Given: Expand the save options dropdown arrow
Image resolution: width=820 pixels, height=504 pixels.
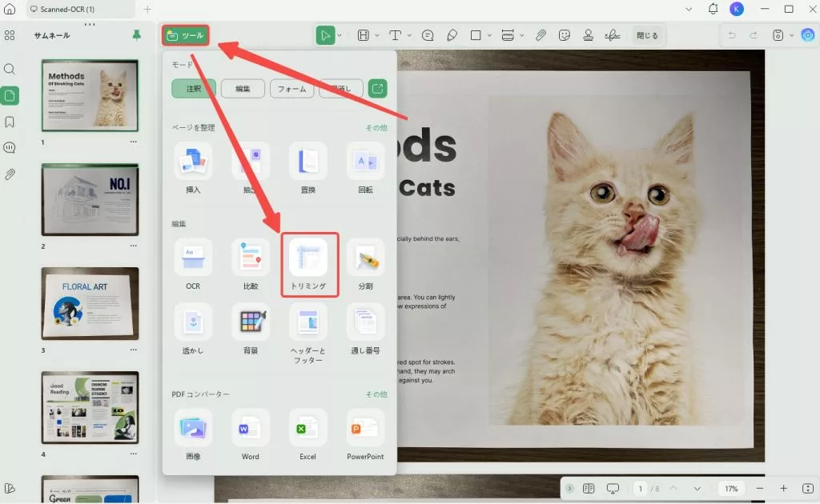Looking at the screenshot, I should 791,35.
